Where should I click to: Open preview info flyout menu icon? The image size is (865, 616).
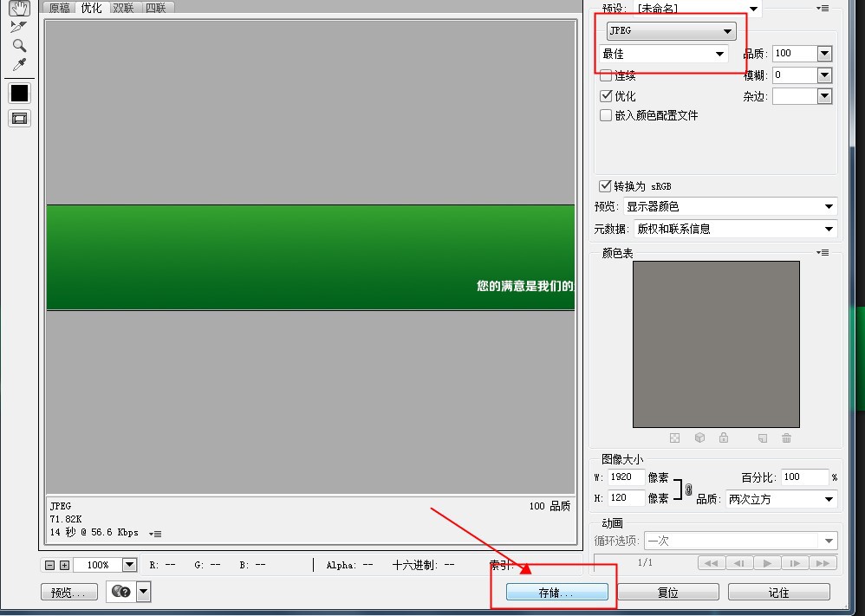coord(155,534)
